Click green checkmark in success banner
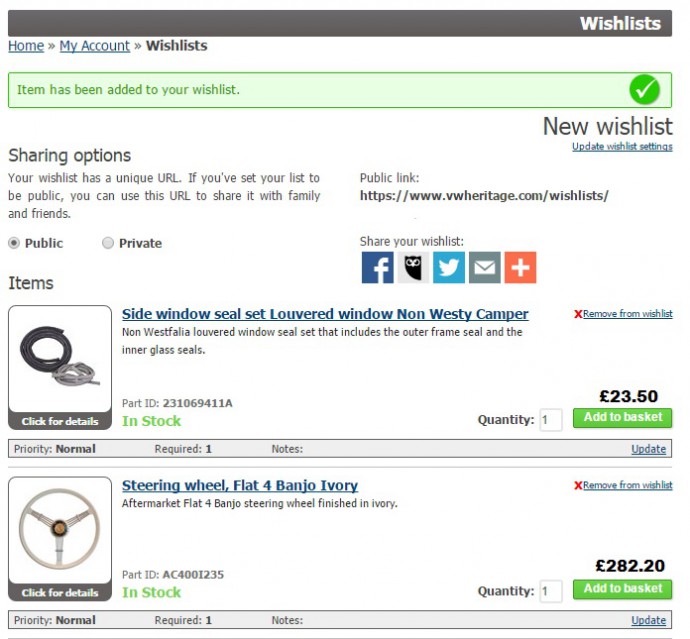Viewport: 690px width, 639px height. pos(644,90)
